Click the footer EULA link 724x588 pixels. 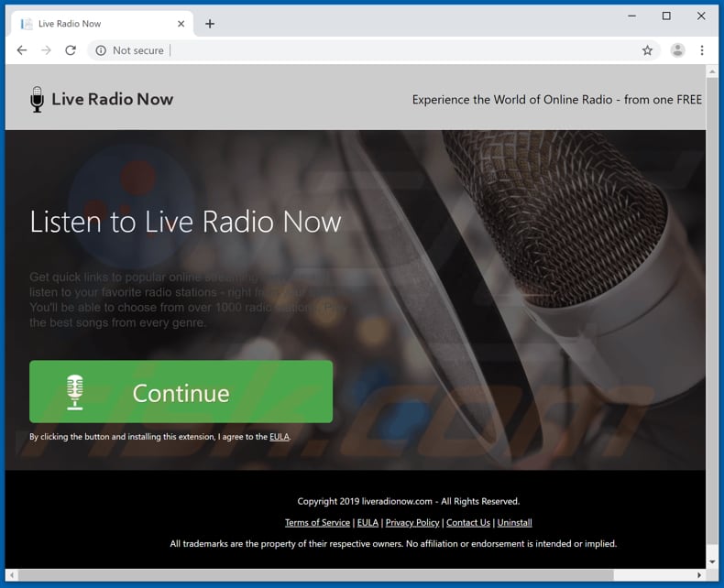[x=367, y=522]
